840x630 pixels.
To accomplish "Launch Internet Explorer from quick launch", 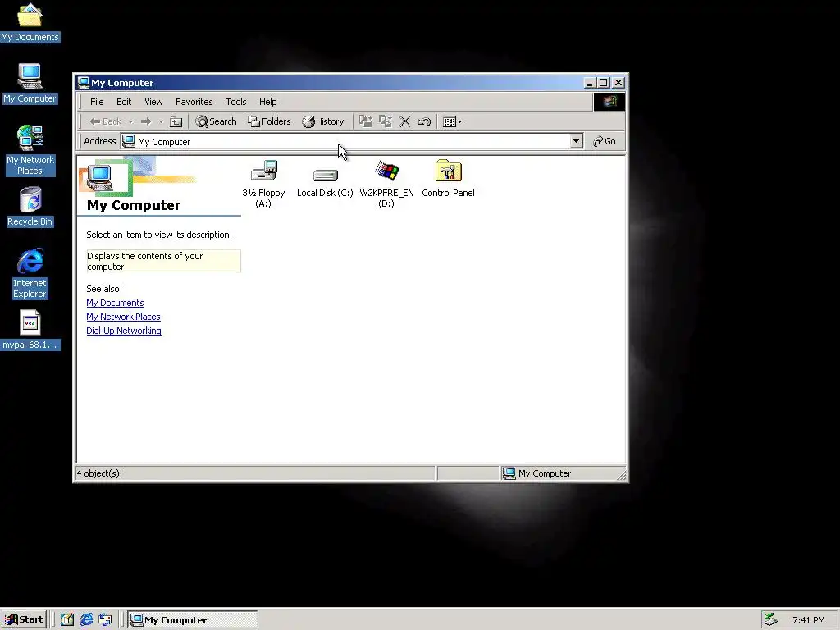I will (85, 620).
